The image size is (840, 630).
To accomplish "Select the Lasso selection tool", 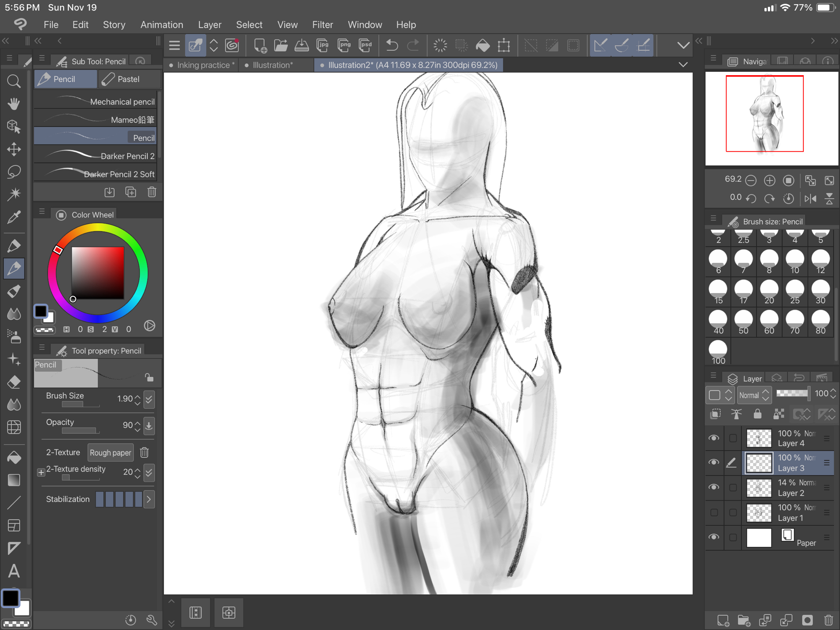I will point(14,172).
